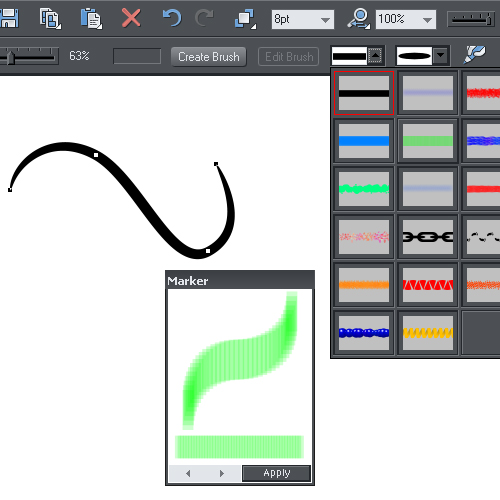Click Apply in Marker preview
Screen dimensions: 500x500
tap(276, 473)
